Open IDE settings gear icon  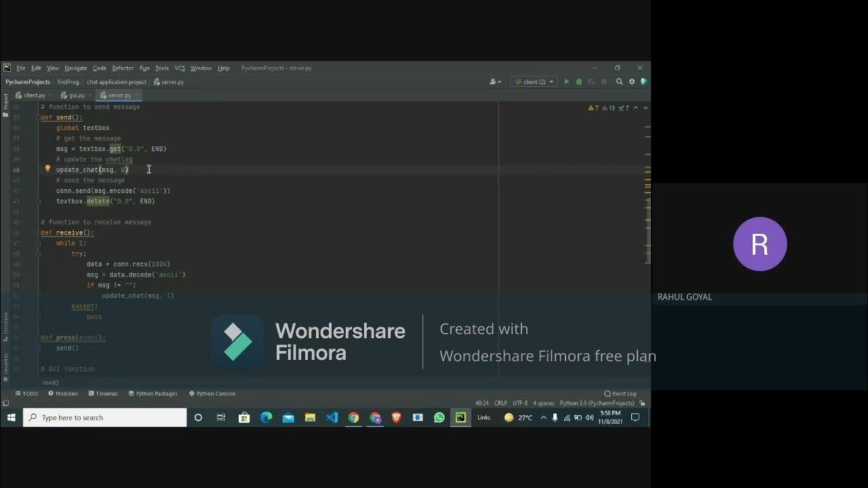(632, 82)
